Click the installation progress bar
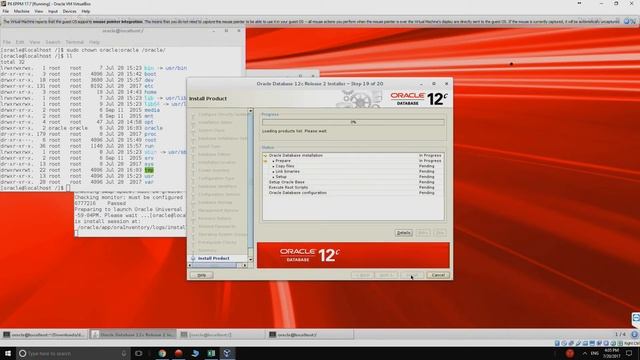Screen dimensions: 640x360 (353, 122)
